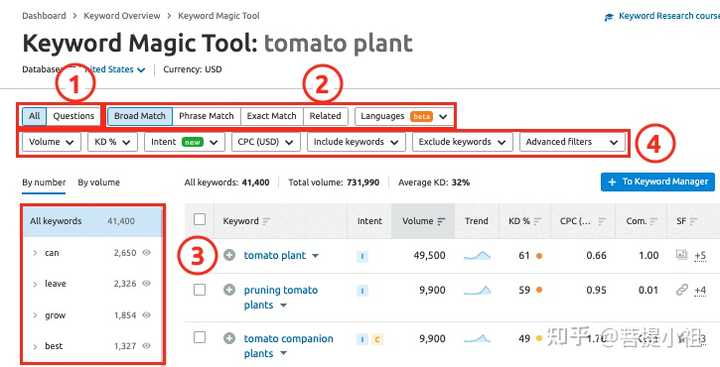Expand the 'grow' keyword group
720x367 pixels.
[35, 315]
